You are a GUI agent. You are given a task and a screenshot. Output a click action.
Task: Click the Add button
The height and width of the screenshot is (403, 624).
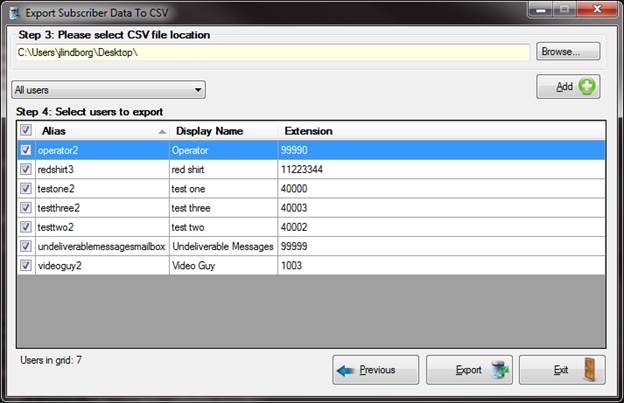[568, 86]
